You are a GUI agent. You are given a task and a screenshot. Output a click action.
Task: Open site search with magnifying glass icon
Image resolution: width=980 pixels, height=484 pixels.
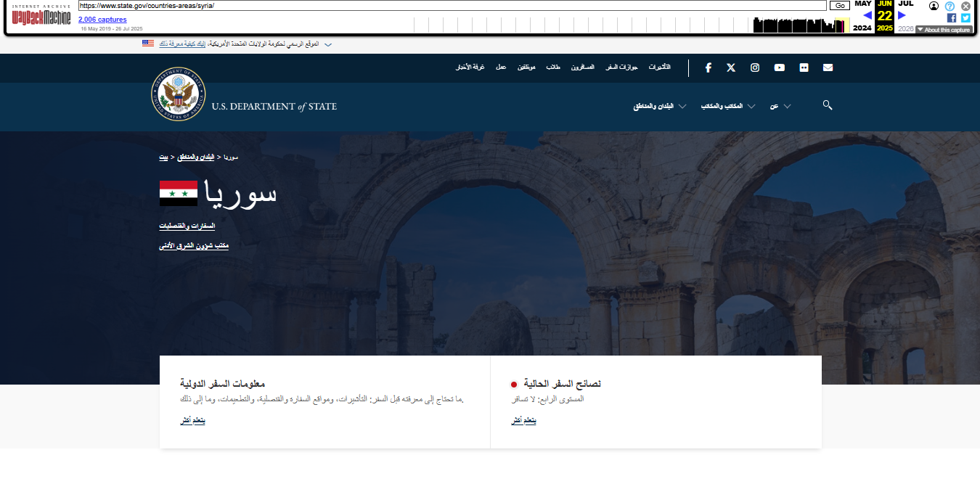tap(827, 105)
